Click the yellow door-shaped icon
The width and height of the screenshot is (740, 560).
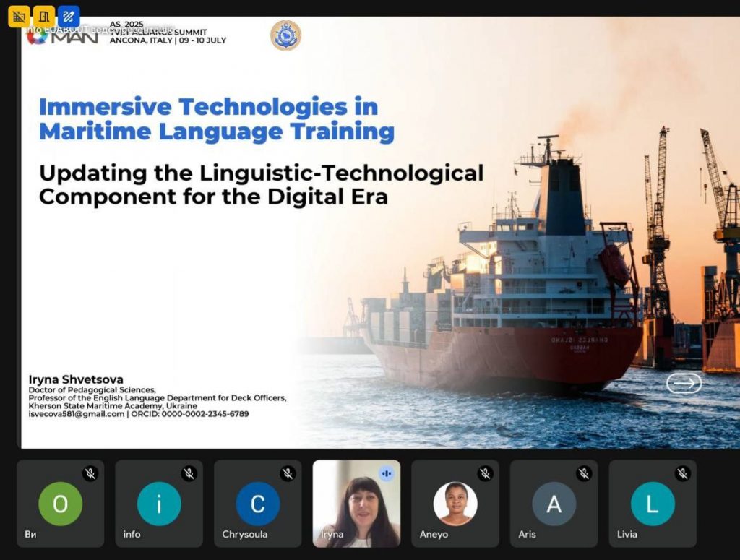[44, 16]
